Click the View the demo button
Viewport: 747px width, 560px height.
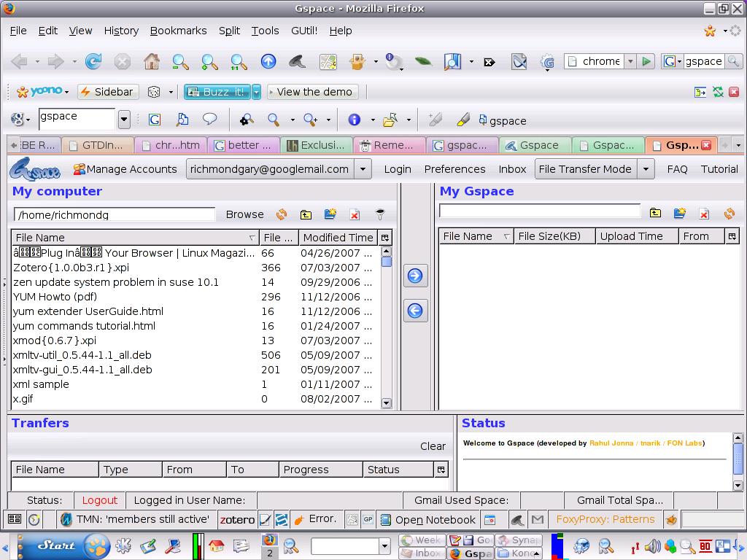(x=311, y=91)
